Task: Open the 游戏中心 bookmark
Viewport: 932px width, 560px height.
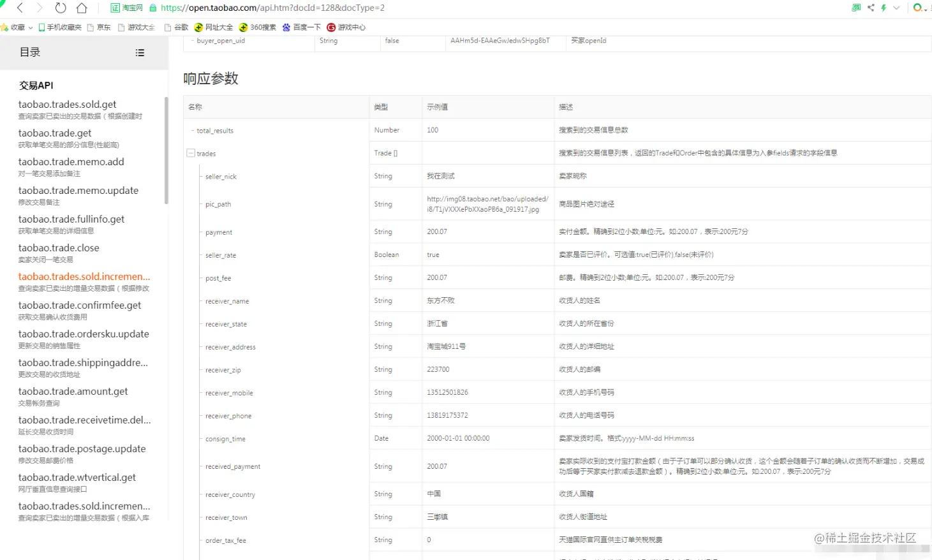Action: (x=346, y=27)
